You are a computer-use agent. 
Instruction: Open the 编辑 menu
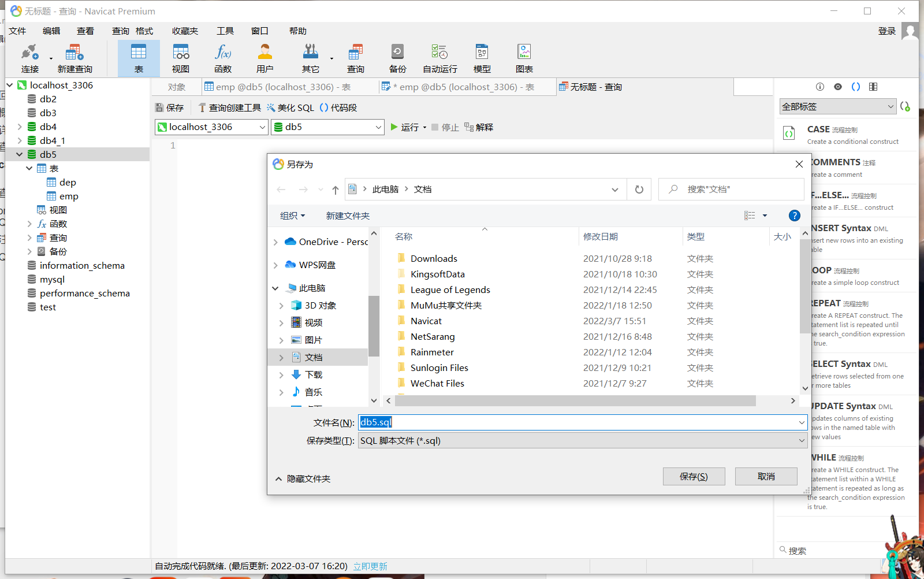point(51,31)
